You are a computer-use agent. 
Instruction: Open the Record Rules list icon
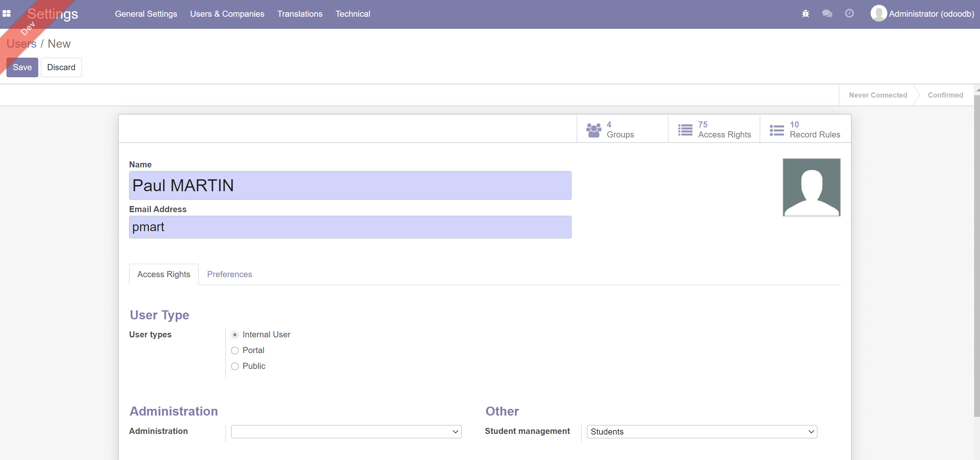777,130
